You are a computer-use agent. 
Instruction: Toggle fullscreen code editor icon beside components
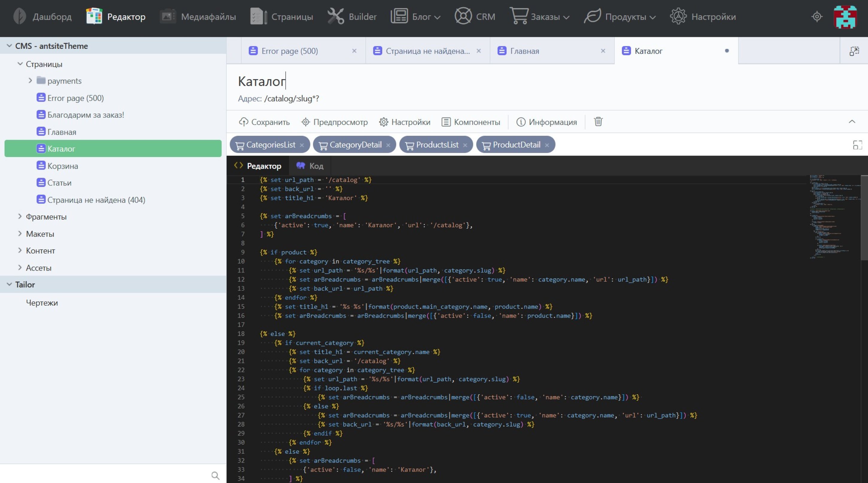857,145
